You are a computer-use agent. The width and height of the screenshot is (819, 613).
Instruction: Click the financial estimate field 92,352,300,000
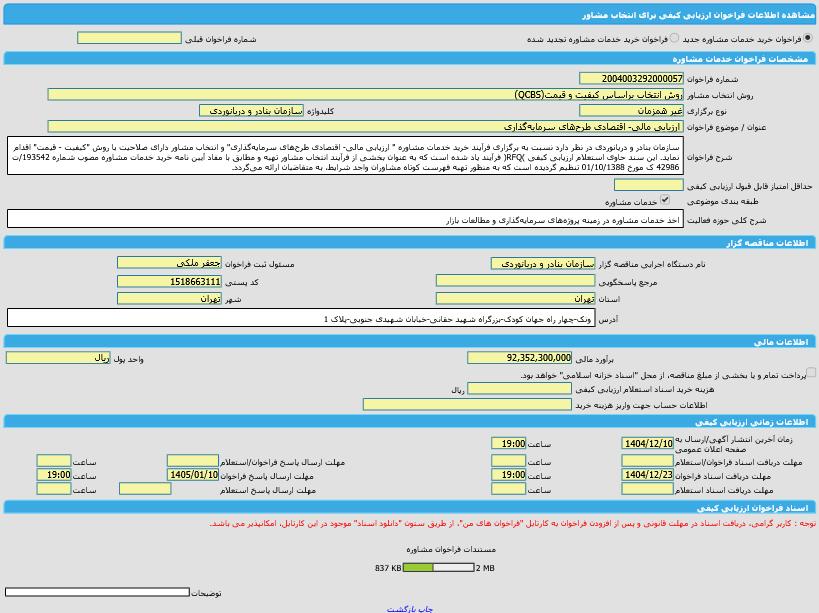519,358
